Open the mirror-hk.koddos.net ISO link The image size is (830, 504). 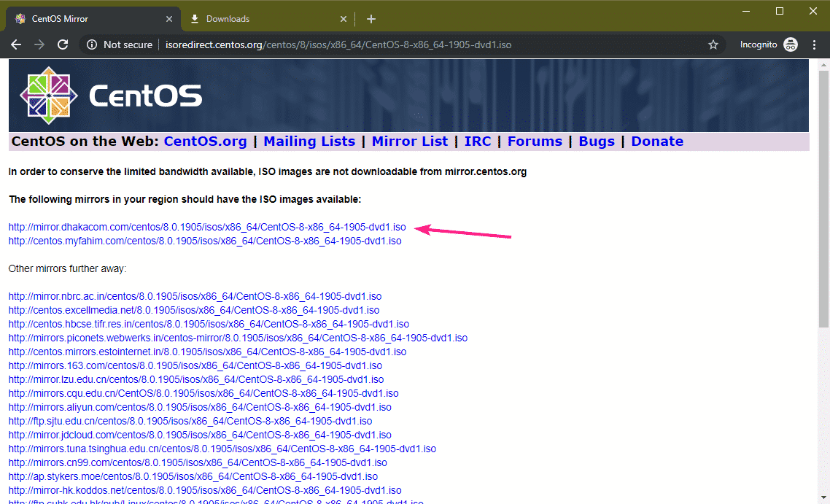click(x=205, y=490)
